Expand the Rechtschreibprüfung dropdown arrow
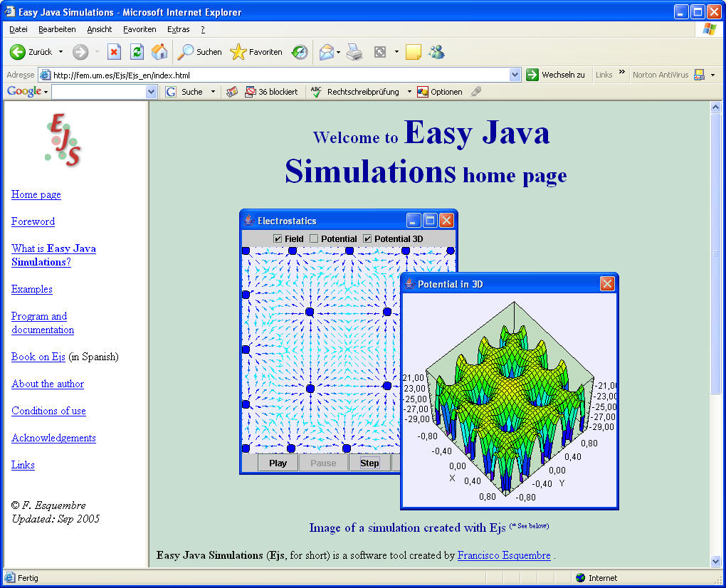The height and width of the screenshot is (588, 726). 409,92
